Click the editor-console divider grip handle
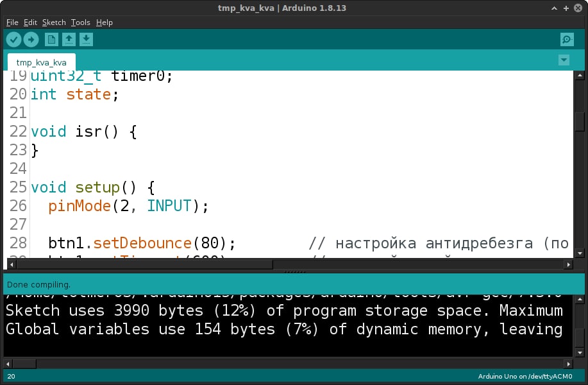This screenshot has width=588, height=385. coord(295,271)
